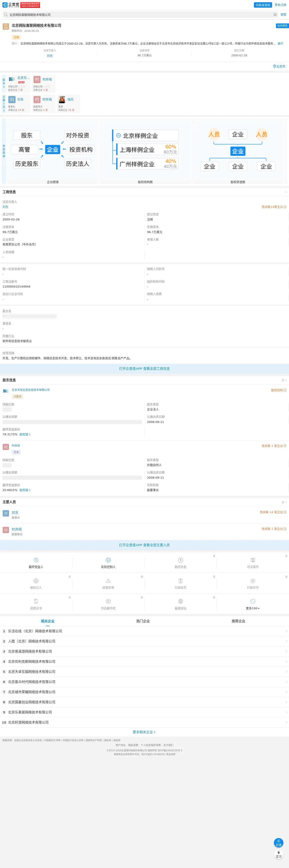Open the 股权穿透图 thumbnail

pyautogui.click(x=238, y=151)
